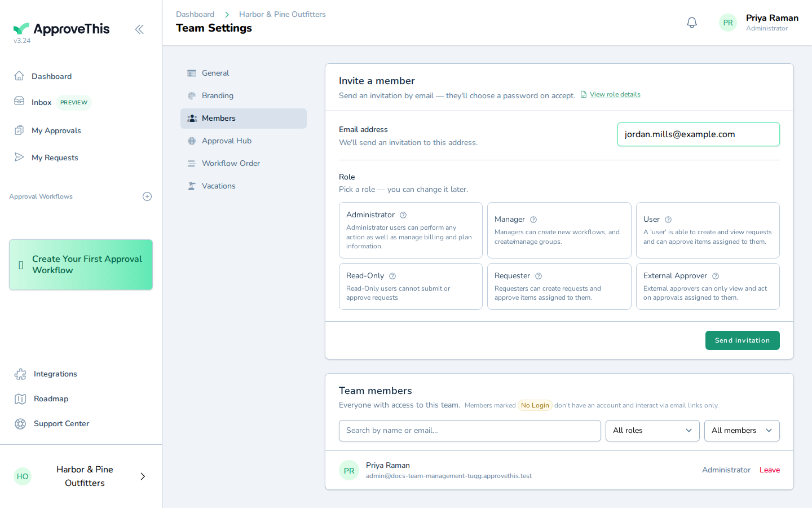Open Vacations settings tab
Image resolution: width=812 pixels, height=508 pixels.
(244, 186)
